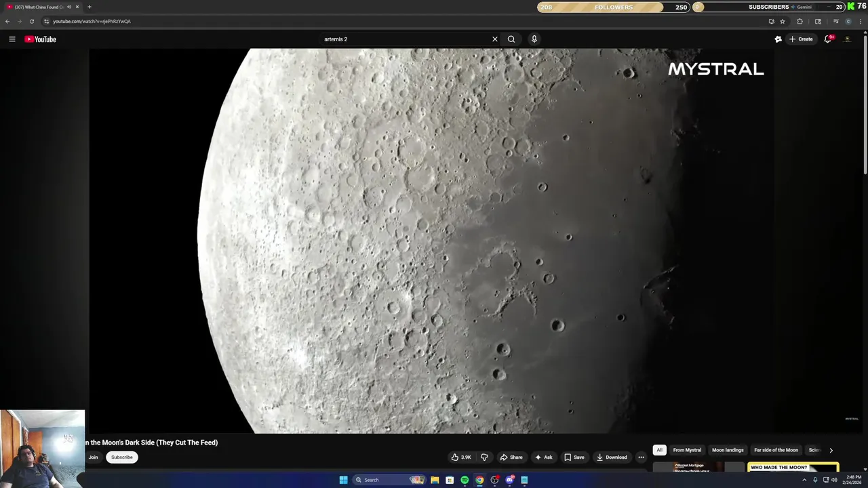Dislike the video with thumbs down
The image size is (868, 488).
point(484,457)
